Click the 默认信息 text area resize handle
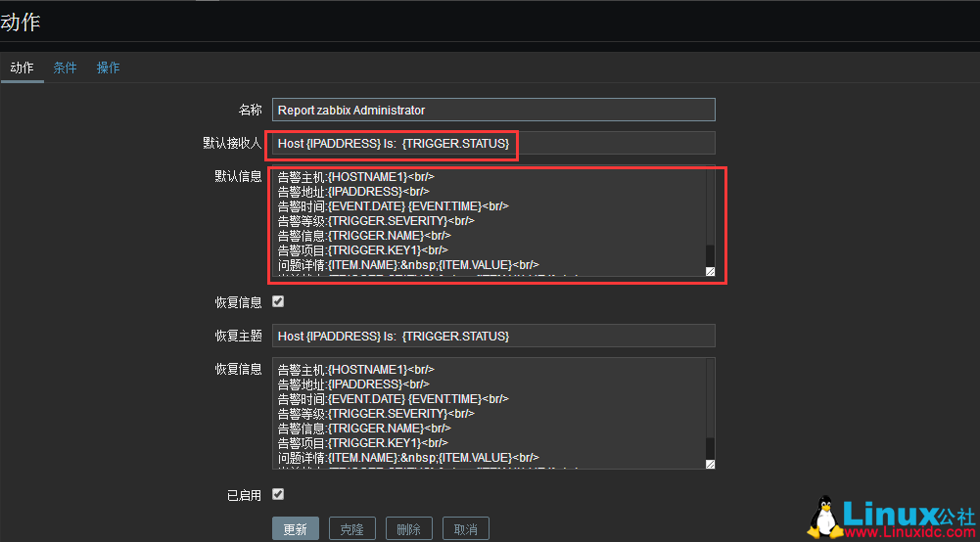The height and width of the screenshot is (542, 980). (x=710, y=272)
